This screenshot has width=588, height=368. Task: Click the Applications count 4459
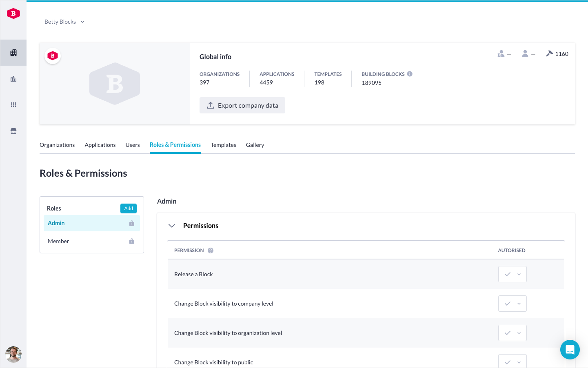tap(266, 82)
